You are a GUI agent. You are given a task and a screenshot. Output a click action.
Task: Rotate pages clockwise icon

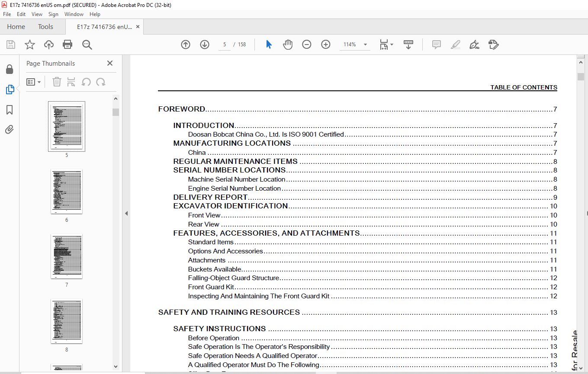tap(101, 82)
